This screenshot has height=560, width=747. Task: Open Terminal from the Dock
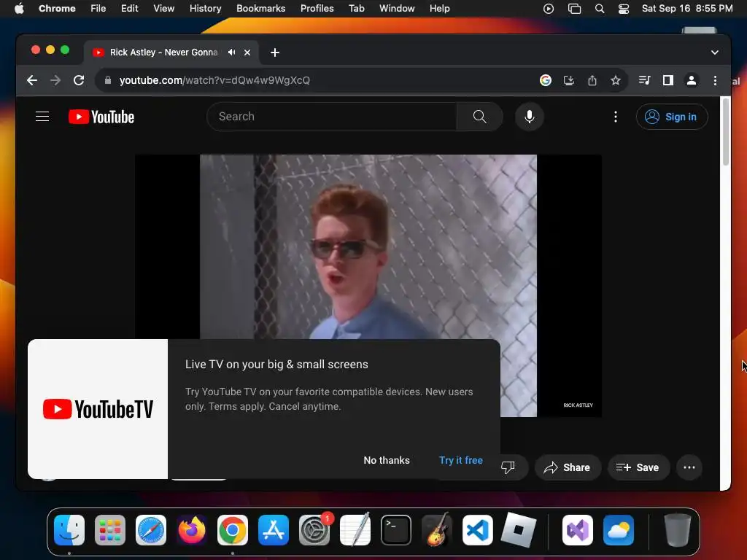point(396,530)
